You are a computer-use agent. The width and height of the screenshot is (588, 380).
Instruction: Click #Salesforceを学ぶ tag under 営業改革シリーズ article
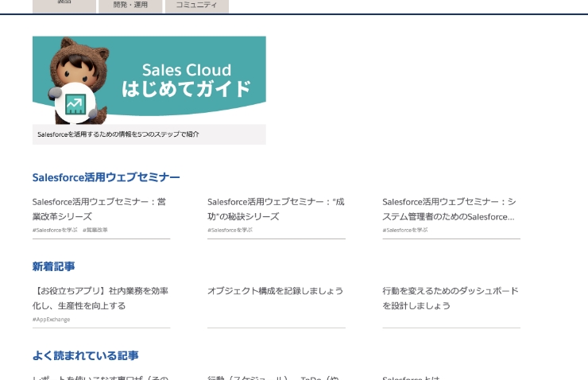point(55,230)
